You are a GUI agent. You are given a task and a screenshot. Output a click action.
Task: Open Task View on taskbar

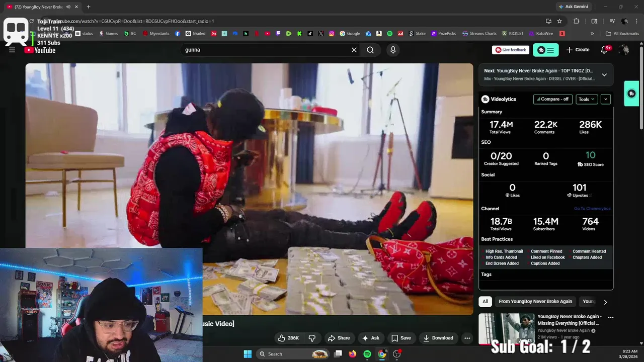(x=338, y=354)
